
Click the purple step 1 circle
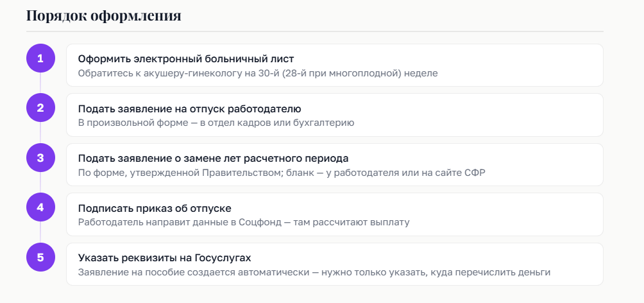click(40, 59)
